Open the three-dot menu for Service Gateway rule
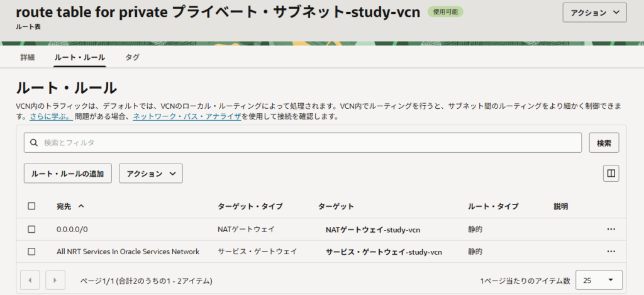Image resolution: width=644 pixels, height=295 pixels. point(611,252)
